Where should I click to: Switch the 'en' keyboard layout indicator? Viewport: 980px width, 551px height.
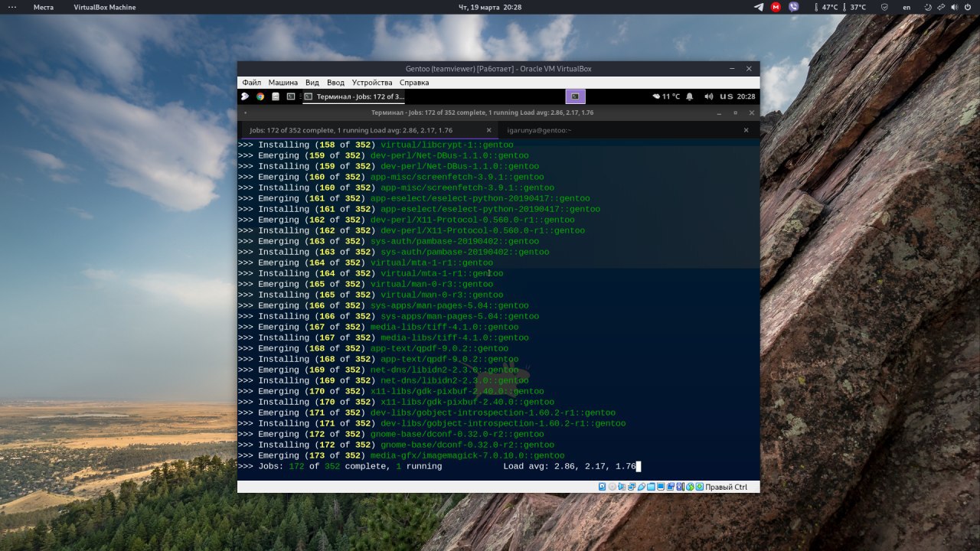pos(906,7)
